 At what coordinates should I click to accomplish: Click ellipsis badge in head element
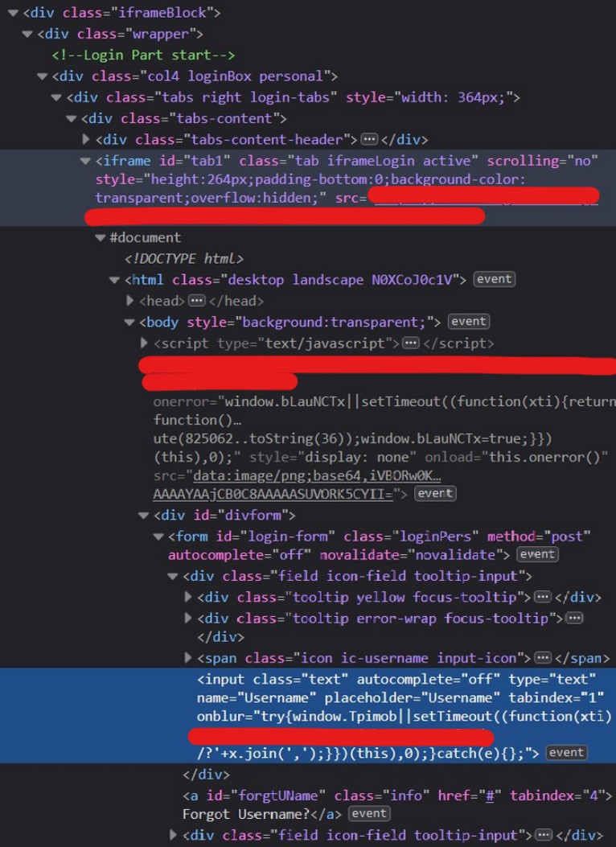(196, 300)
